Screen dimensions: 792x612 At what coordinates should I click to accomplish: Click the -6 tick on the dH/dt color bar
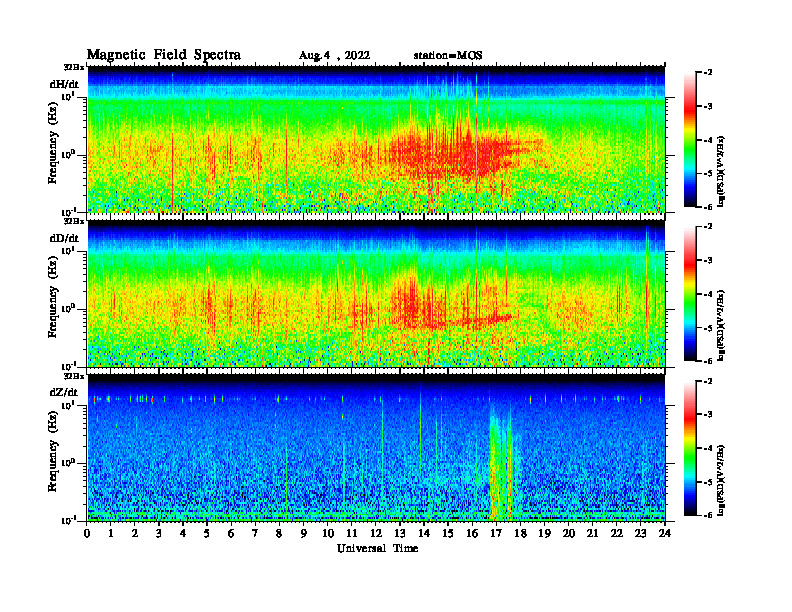click(x=709, y=207)
